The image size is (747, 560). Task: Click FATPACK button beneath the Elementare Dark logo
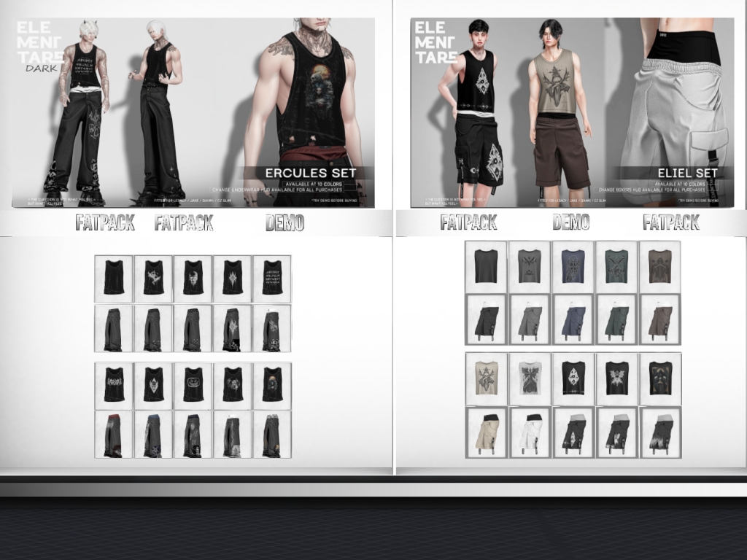105,222
